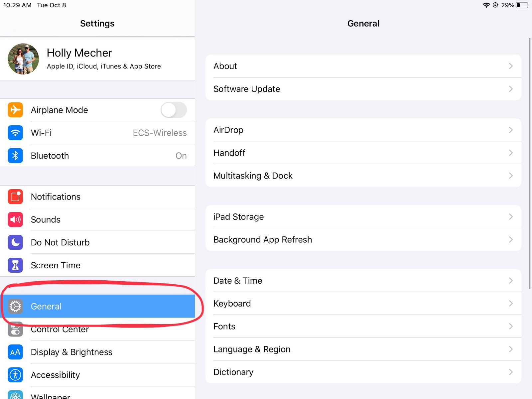
Task: Select General in settings sidebar
Action: click(97, 306)
